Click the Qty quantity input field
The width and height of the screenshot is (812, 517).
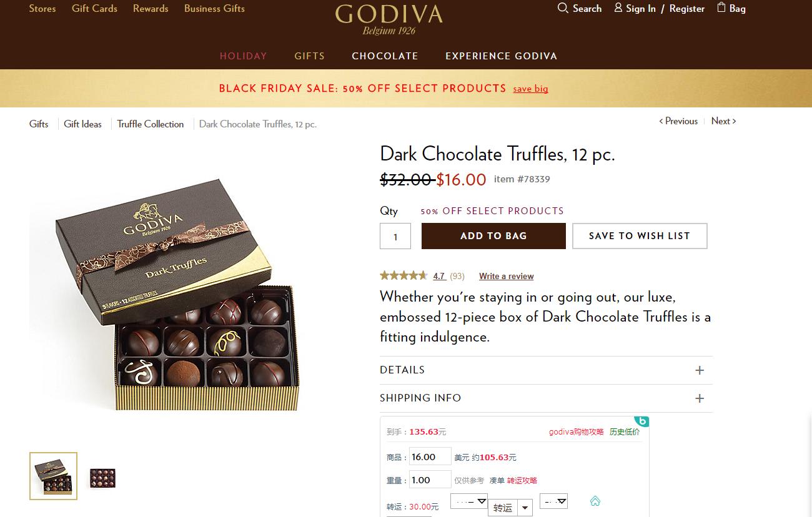tap(395, 236)
